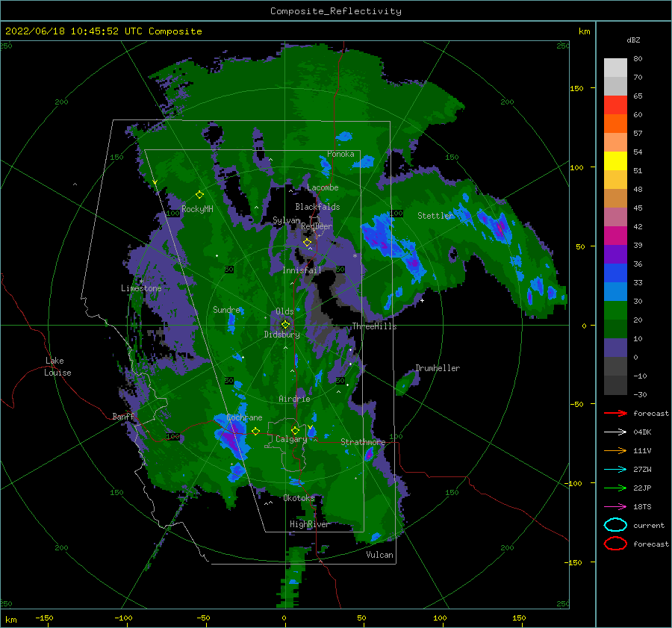This screenshot has height=628, width=672.
Task: Click the Lake Louise label
Action: click(x=57, y=367)
